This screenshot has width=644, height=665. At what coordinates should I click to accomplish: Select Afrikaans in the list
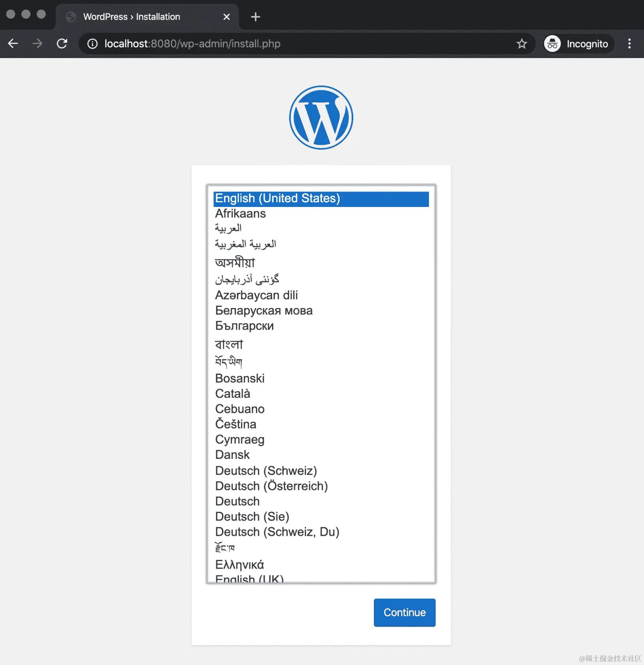[x=240, y=213]
